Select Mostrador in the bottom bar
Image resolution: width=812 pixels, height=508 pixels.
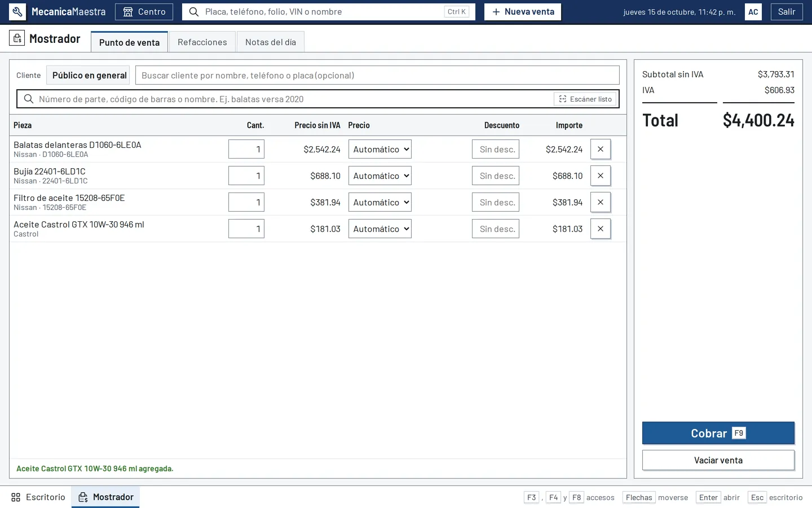(105, 497)
